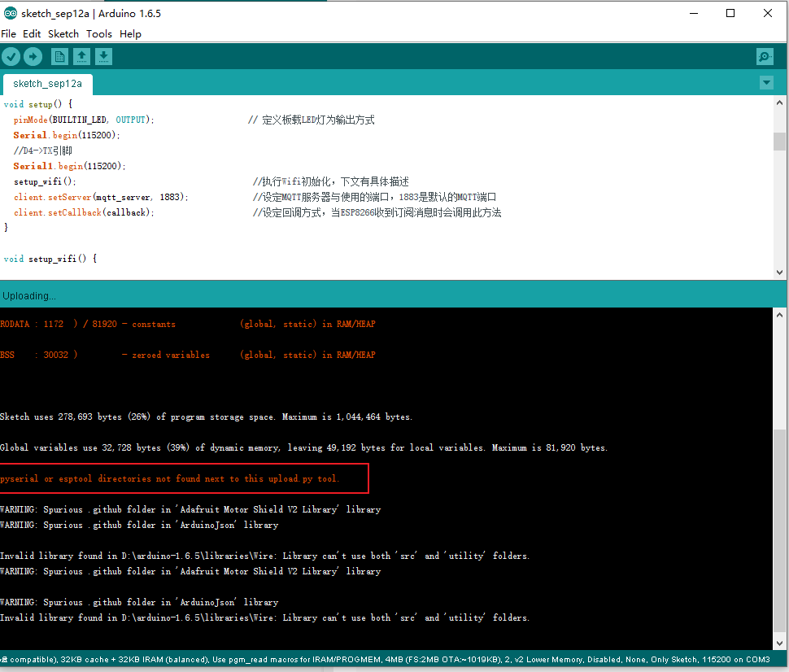Open the Sketch menu
The height and width of the screenshot is (672, 789).
63,33
